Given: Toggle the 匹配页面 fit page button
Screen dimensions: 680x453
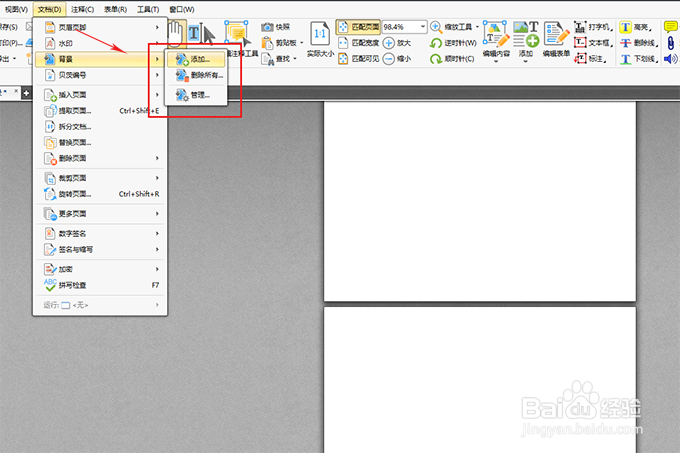Looking at the screenshot, I should pos(358,27).
